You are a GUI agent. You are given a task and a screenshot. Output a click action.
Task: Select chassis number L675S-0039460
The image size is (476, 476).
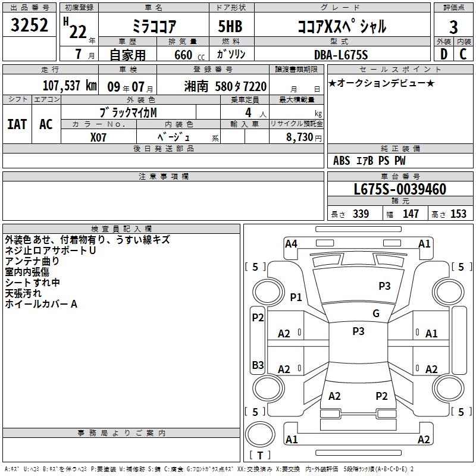[x=399, y=190]
